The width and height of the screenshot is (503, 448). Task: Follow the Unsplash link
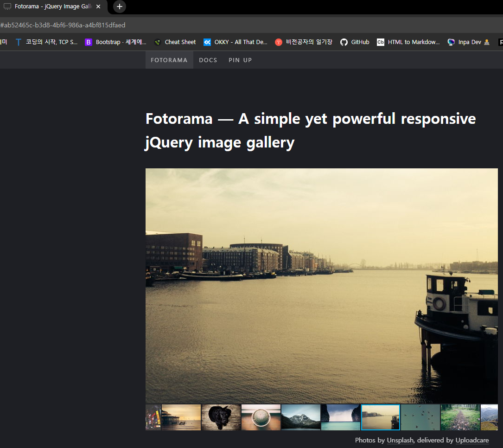click(x=401, y=440)
